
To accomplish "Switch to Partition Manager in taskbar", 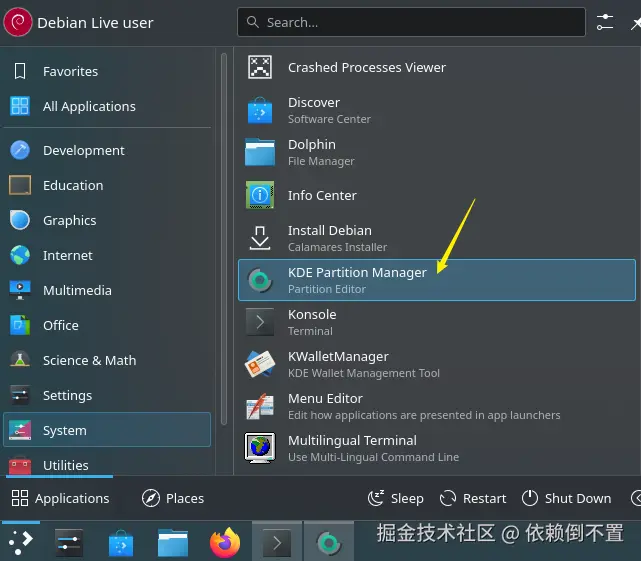I will 329,543.
